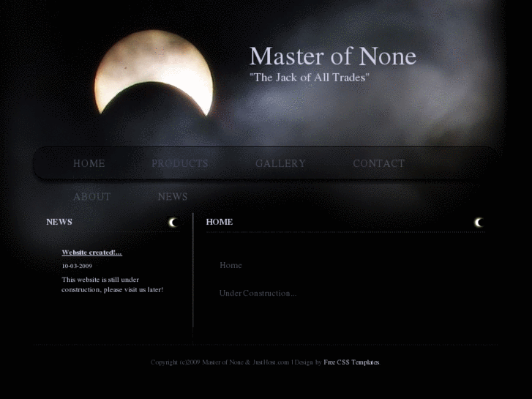Click the 'Under Construction...' text

[258, 293]
